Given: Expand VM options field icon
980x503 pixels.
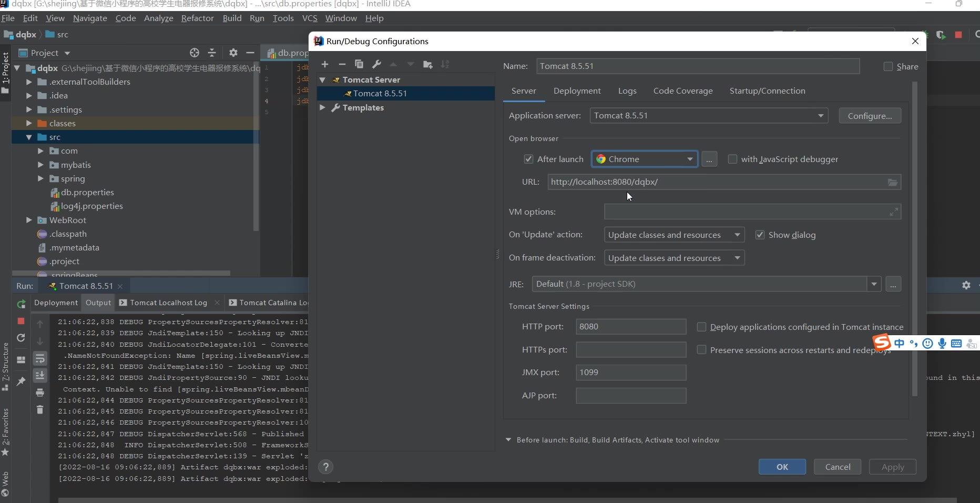Looking at the screenshot, I should coord(894,212).
